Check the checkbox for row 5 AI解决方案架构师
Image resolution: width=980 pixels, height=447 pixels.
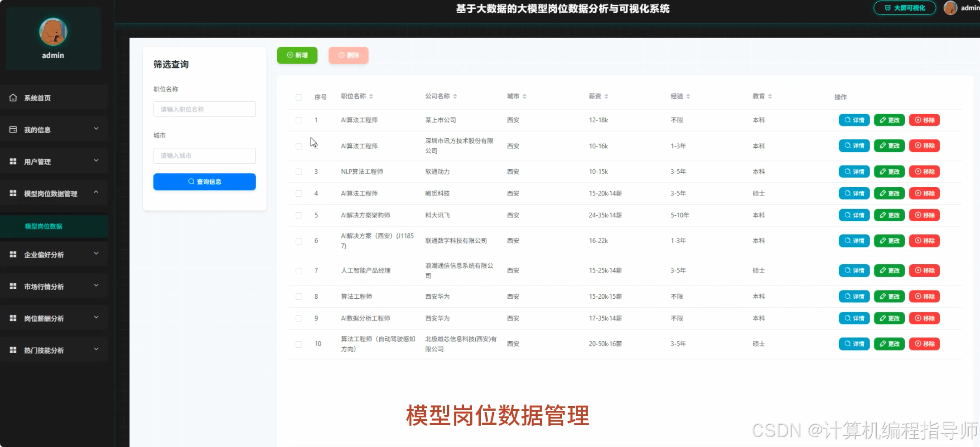(x=299, y=215)
